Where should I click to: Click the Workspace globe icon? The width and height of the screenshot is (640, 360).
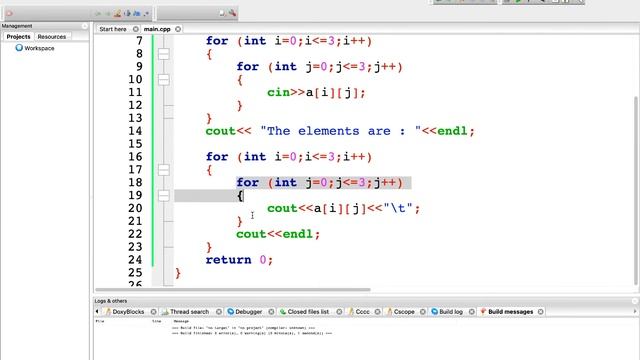(19, 48)
